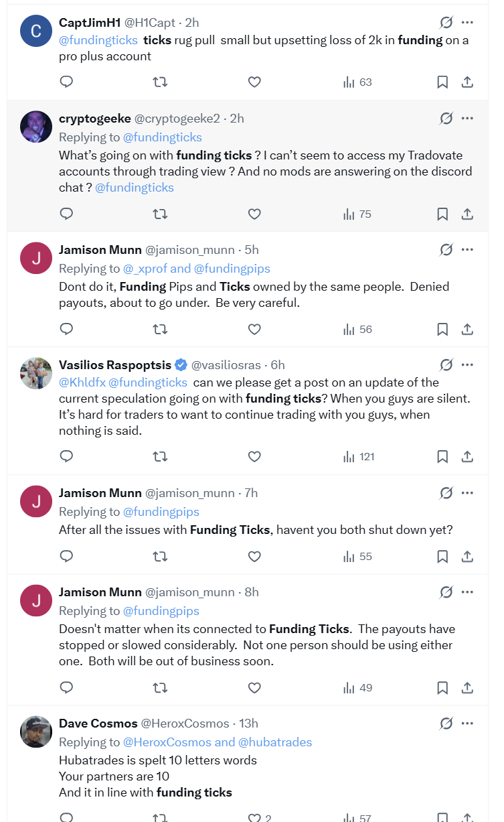Open Dave Cosmos display name profile
Viewport: 504px width, 822px height.
click(98, 724)
